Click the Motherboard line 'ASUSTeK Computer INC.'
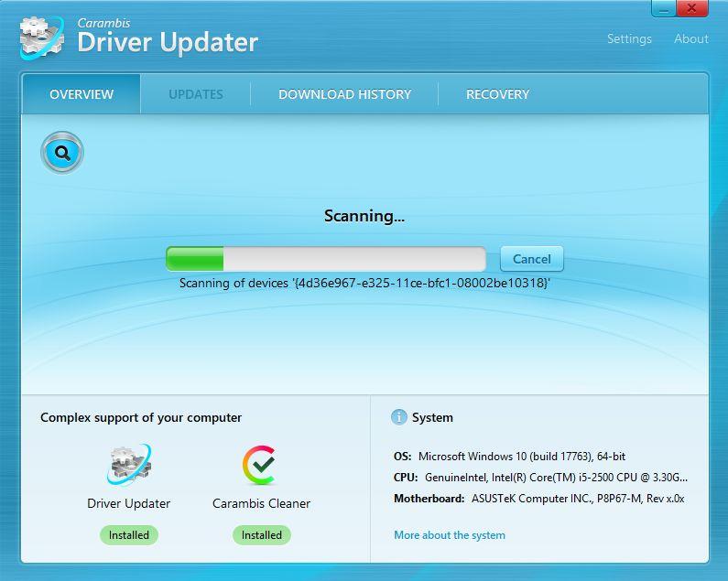The image size is (728, 581). click(x=539, y=499)
